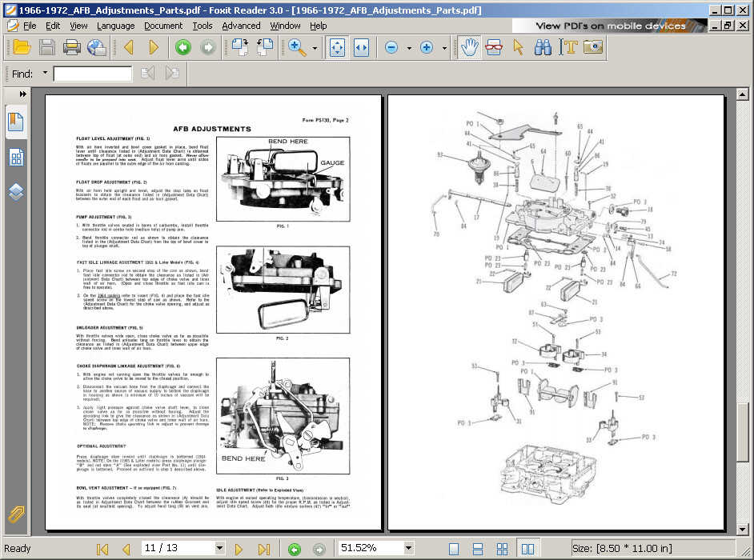754x560 pixels.
Task: Email the PDF using the globe envelope icon
Action: pos(97,47)
